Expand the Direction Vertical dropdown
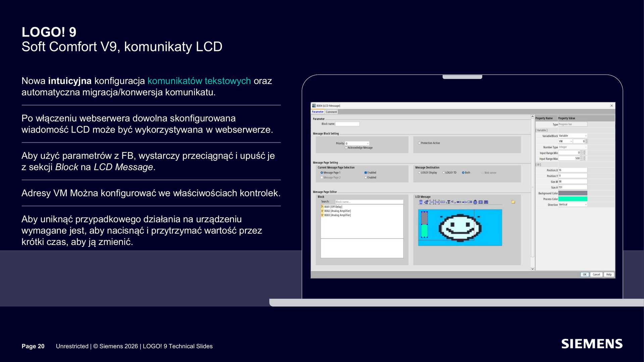This screenshot has width=644, height=362. 573,205
